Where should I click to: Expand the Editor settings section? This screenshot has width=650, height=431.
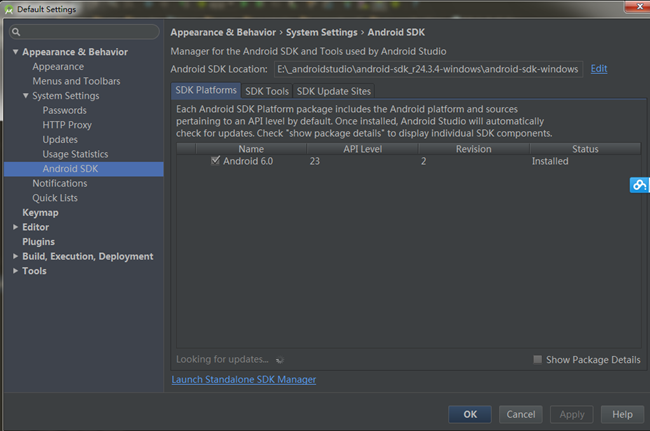[15, 227]
